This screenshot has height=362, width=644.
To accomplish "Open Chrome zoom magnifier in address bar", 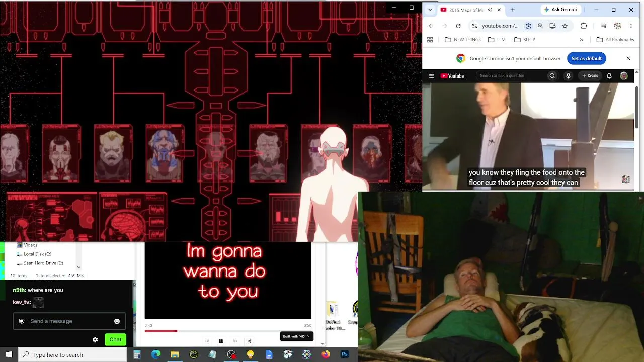I will click(540, 26).
